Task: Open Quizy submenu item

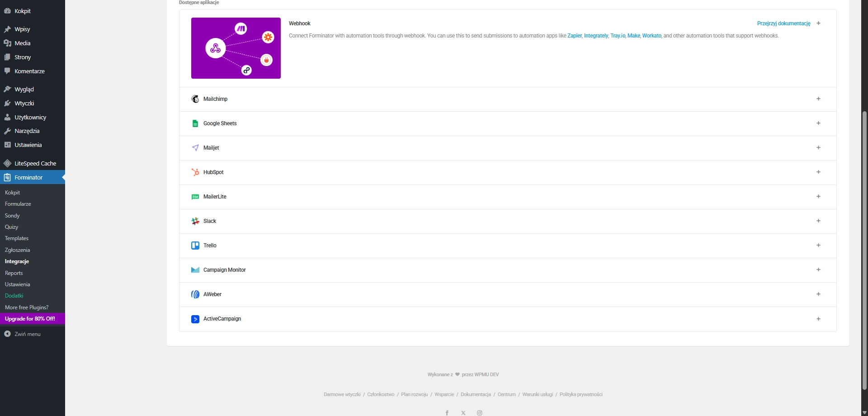Action: pos(12,227)
